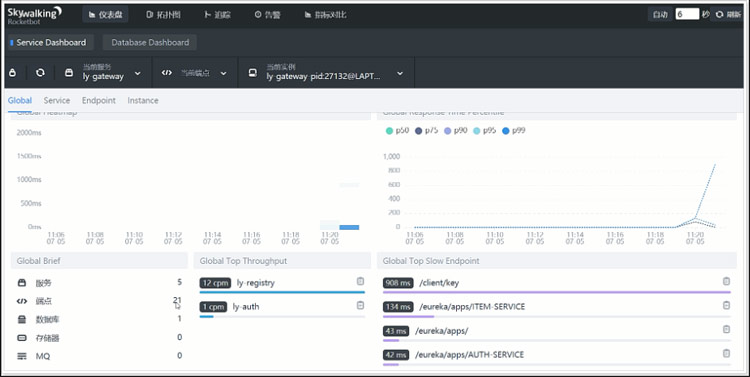Copy the ly-auth throughput entry
Screen dimensions: 750x377
[360, 305]
